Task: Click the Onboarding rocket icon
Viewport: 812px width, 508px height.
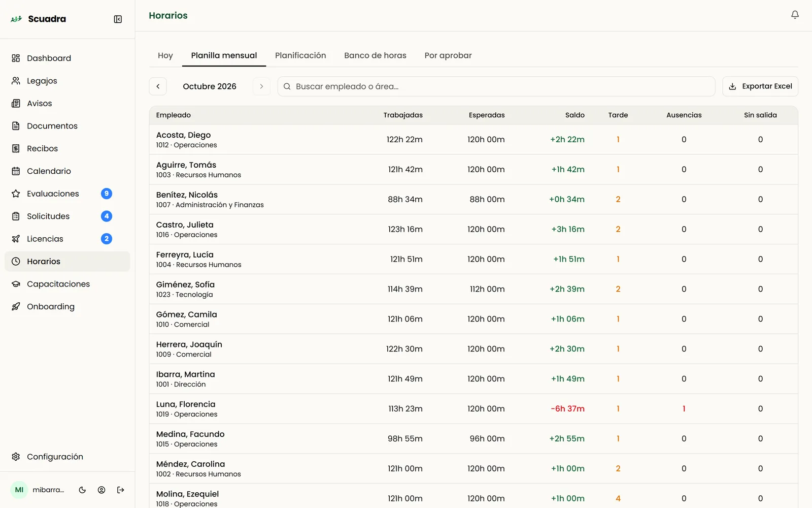Action: point(16,306)
